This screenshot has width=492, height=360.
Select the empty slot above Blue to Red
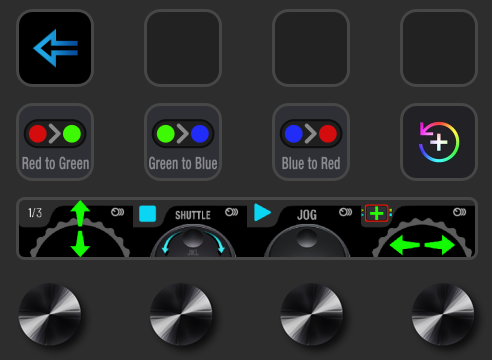(x=311, y=48)
